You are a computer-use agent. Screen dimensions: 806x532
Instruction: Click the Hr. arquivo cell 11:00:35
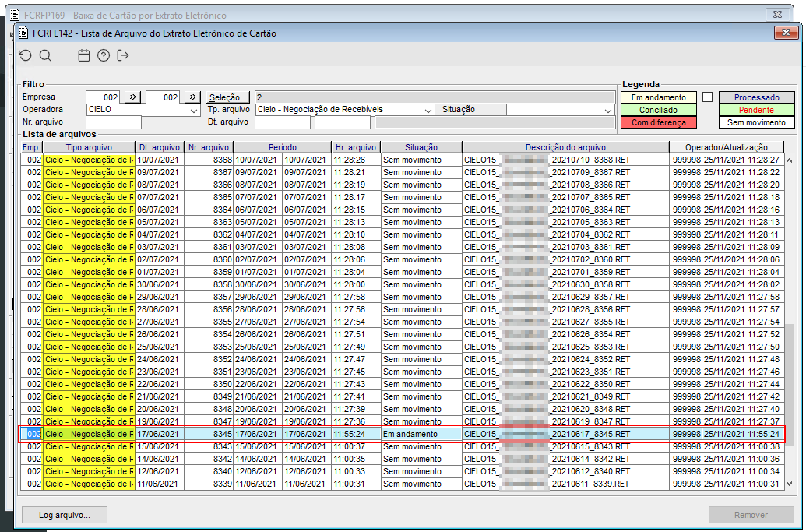tap(356, 459)
